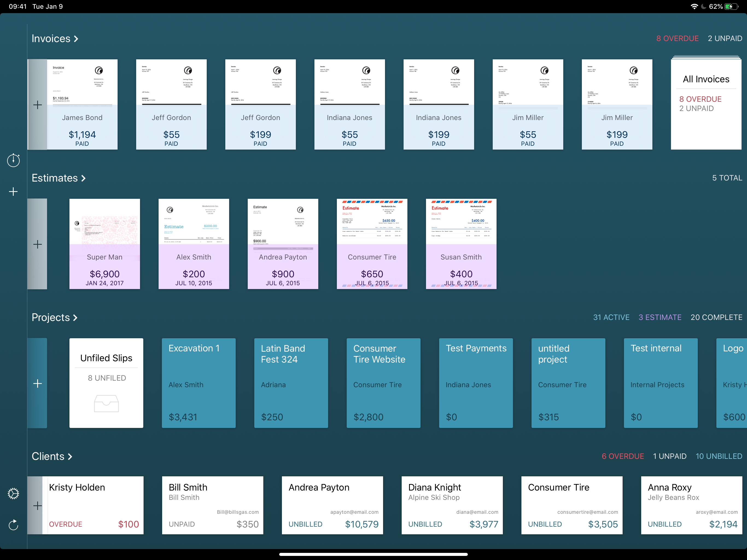Open Bill Smith client card

pyautogui.click(x=213, y=506)
